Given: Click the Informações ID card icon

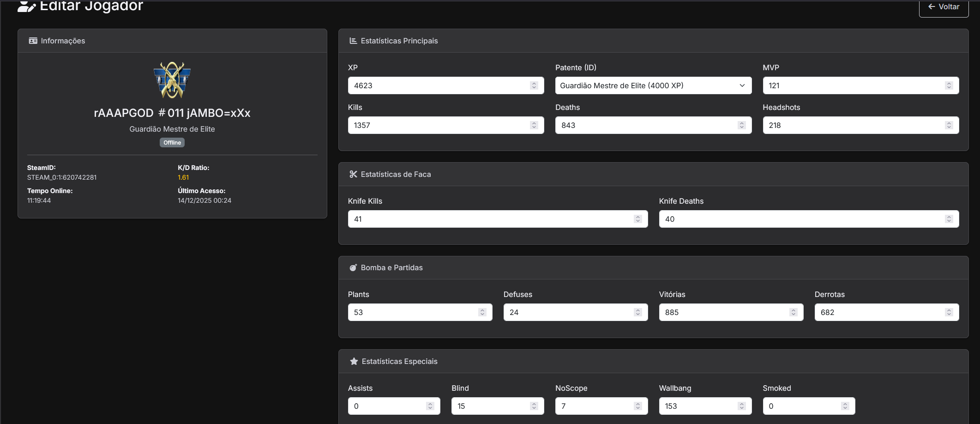Looking at the screenshot, I should point(33,41).
